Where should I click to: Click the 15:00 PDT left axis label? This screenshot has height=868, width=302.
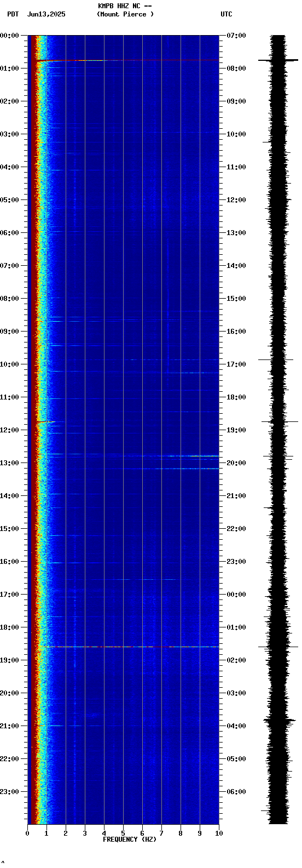(x=10, y=529)
